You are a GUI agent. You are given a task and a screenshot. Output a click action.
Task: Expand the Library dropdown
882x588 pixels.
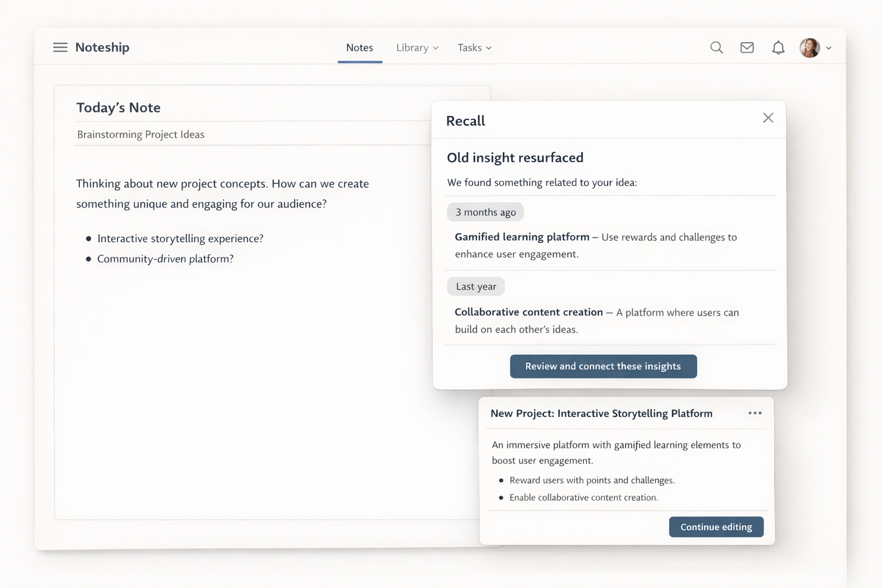(x=417, y=48)
